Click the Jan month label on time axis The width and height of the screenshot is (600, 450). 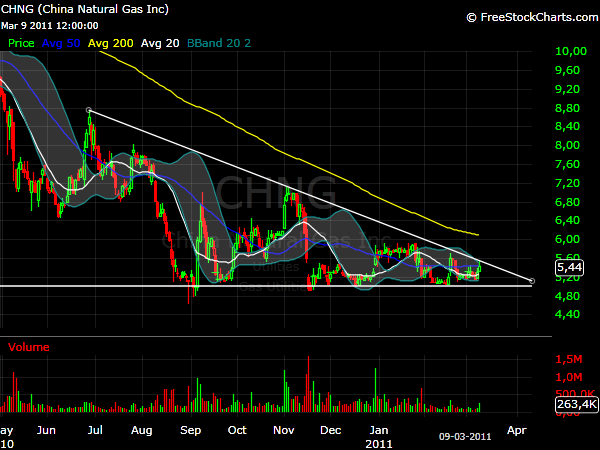379,430
